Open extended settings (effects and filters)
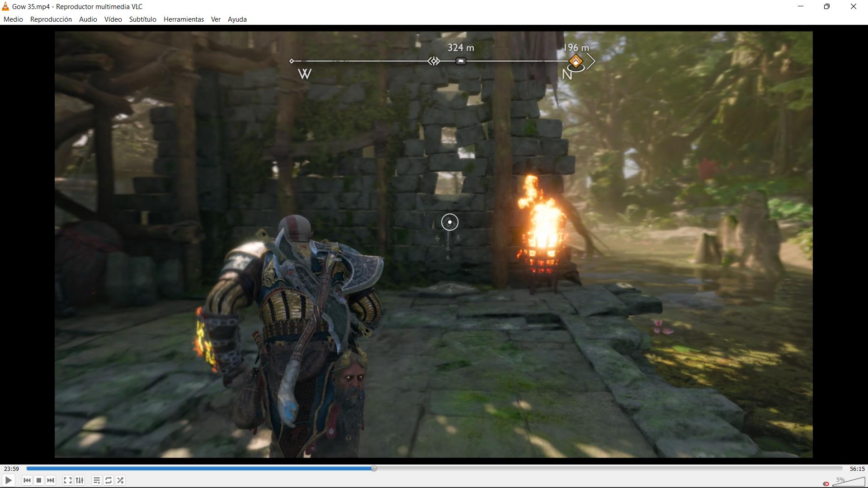Image resolution: width=868 pixels, height=488 pixels. (x=80, y=480)
